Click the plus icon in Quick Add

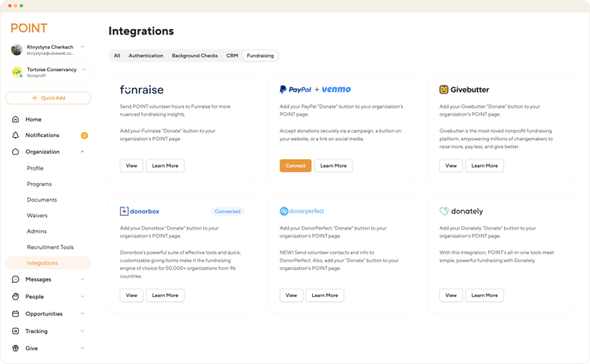tap(34, 98)
